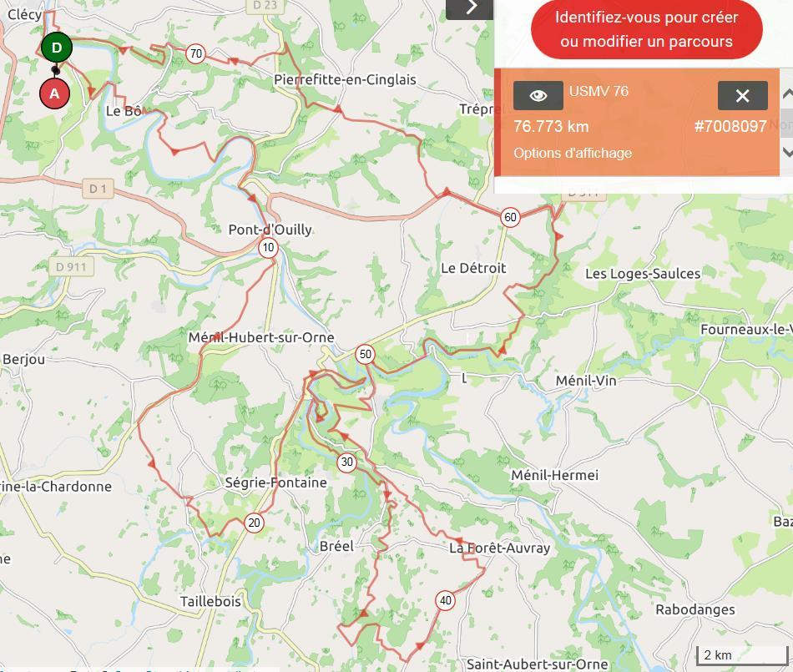Select the kilometer 70 waypoint marker
This screenshot has height=672, width=793.
(x=195, y=53)
